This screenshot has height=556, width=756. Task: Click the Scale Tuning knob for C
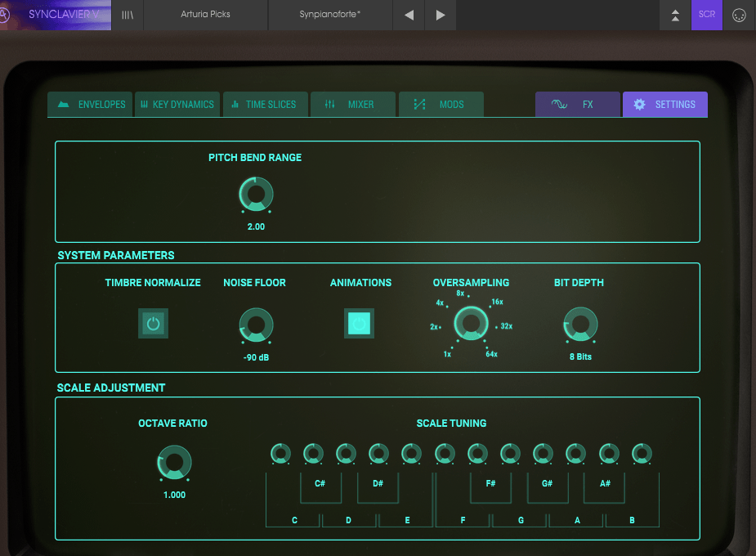coord(280,454)
